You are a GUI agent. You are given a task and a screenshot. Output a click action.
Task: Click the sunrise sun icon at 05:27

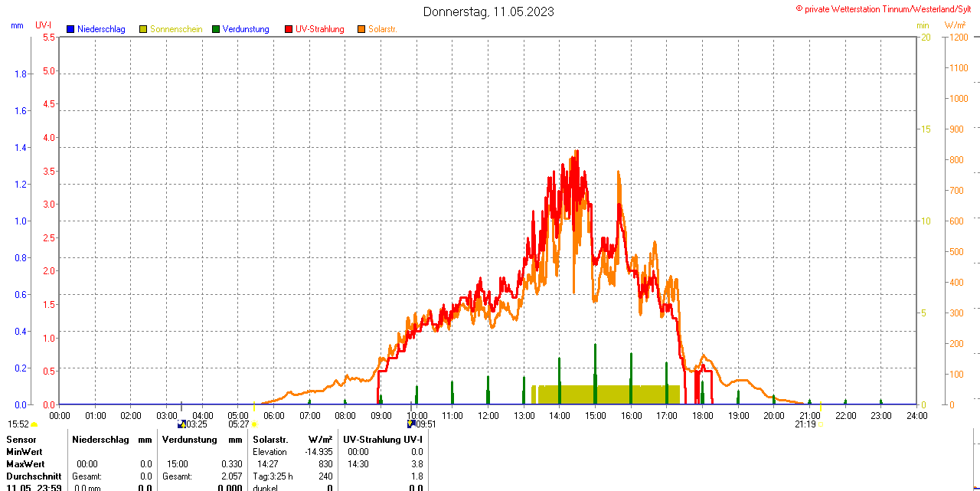pos(254,424)
